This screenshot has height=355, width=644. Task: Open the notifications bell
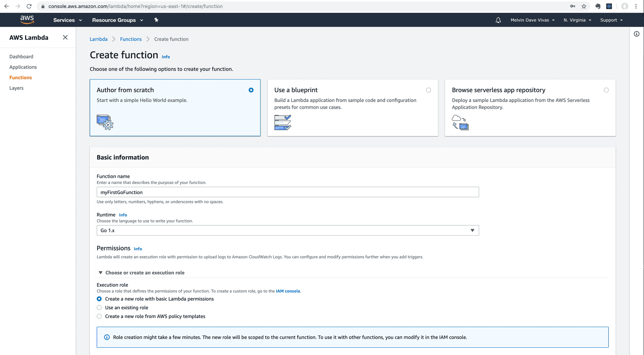coord(498,20)
